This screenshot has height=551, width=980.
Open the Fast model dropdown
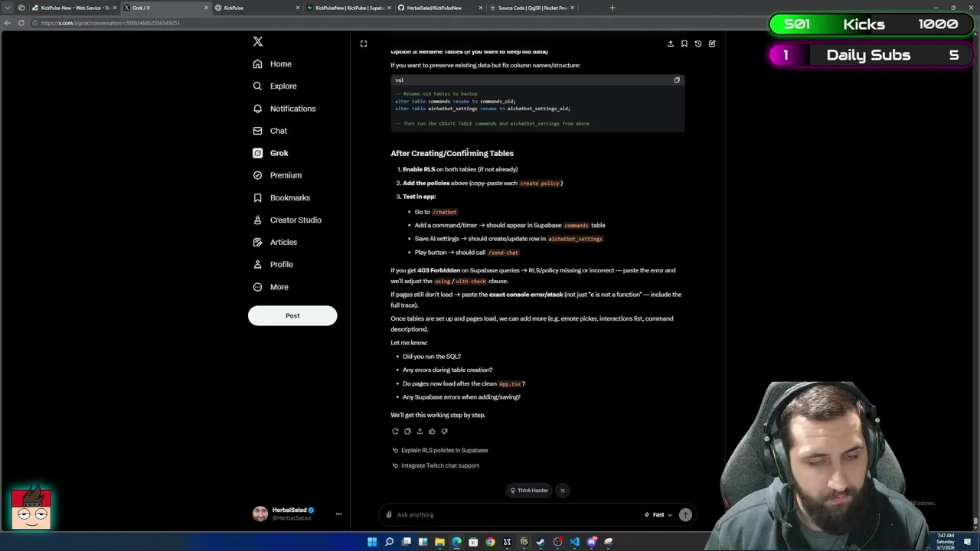(658, 515)
